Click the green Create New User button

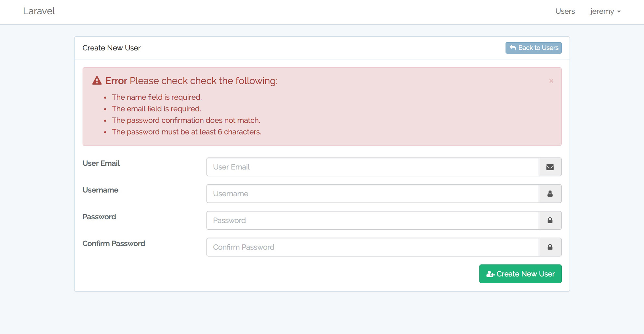pos(520,274)
